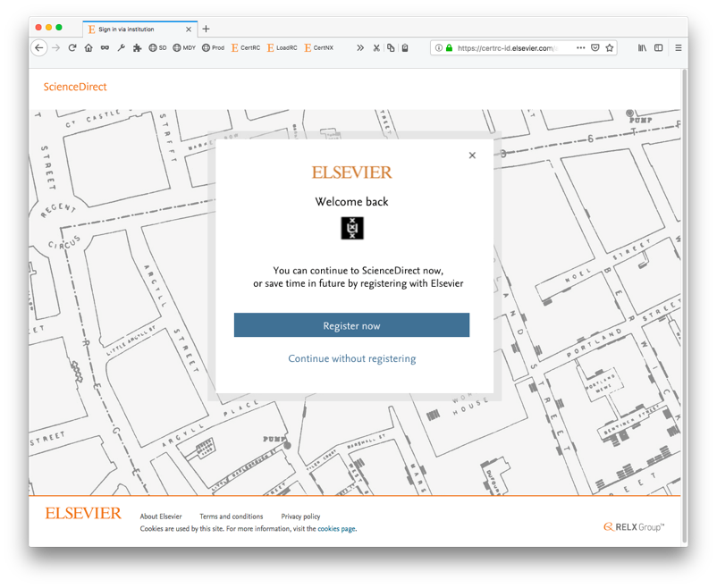Show site information icon in address bar
This screenshot has height=588, width=717.
[439, 47]
